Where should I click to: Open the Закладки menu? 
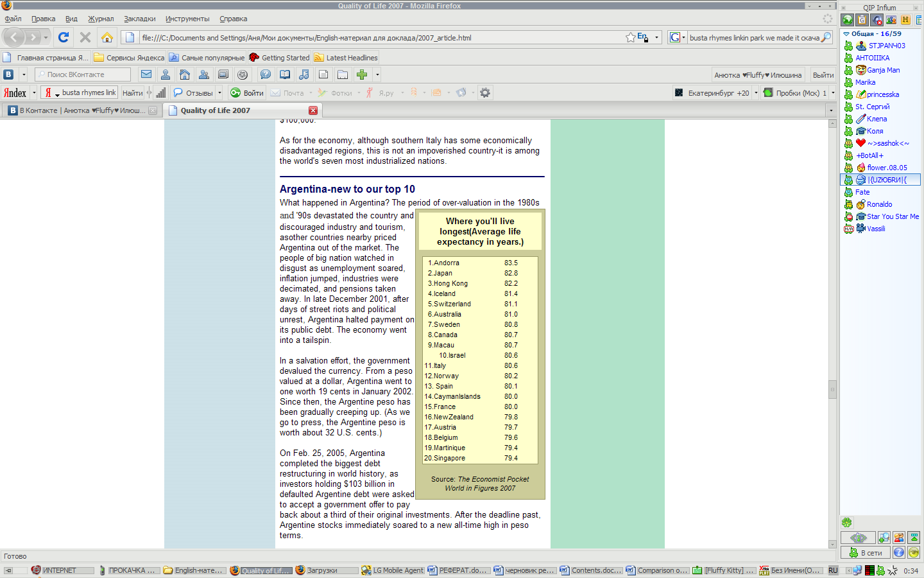coord(140,19)
